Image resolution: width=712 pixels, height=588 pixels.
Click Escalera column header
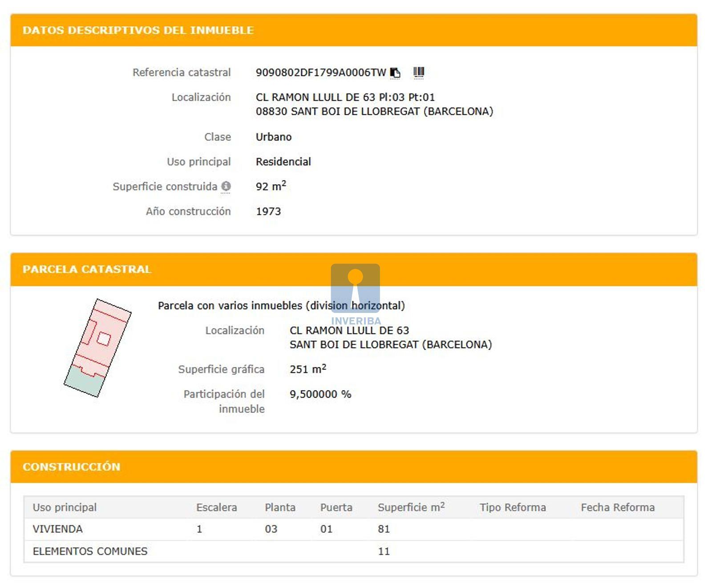click(217, 507)
